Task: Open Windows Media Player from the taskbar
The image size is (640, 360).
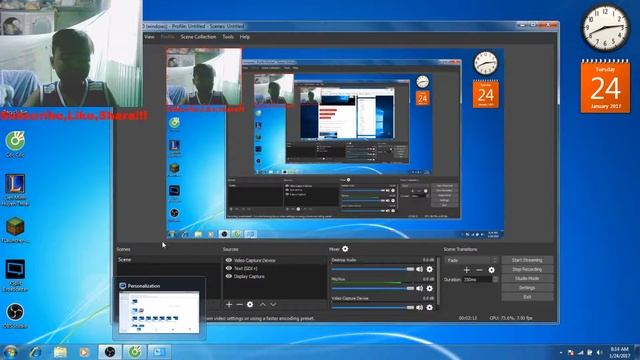Action: coord(84,352)
